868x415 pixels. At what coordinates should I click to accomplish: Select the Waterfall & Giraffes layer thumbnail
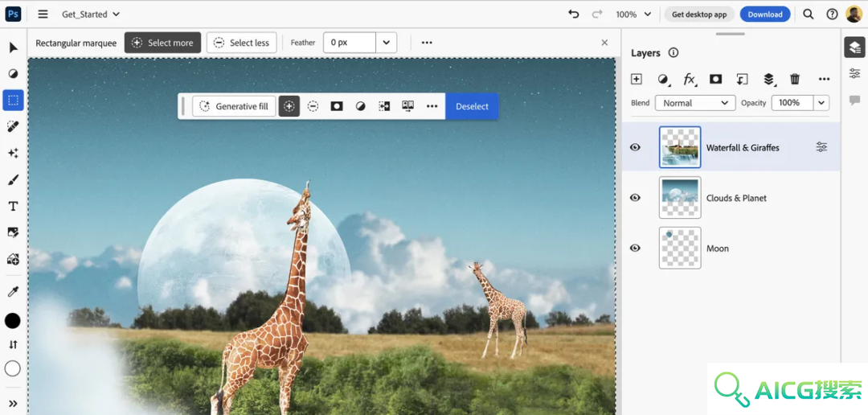coord(680,147)
